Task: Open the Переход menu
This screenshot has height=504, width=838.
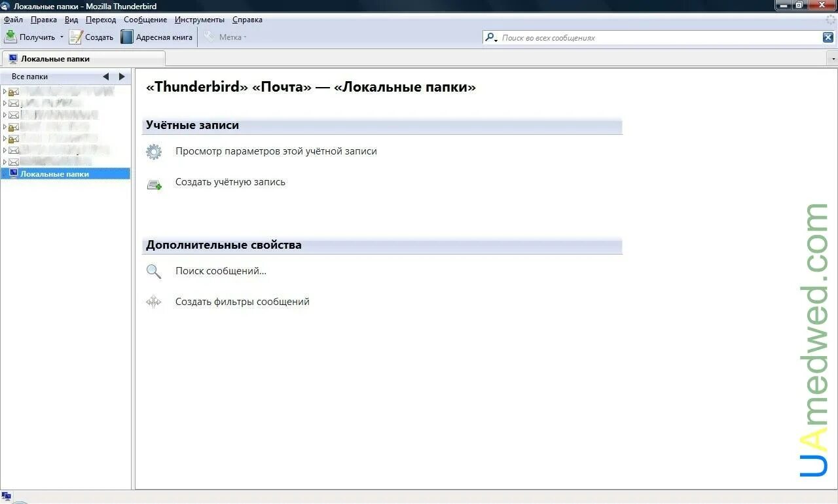Action: pyautogui.click(x=101, y=20)
